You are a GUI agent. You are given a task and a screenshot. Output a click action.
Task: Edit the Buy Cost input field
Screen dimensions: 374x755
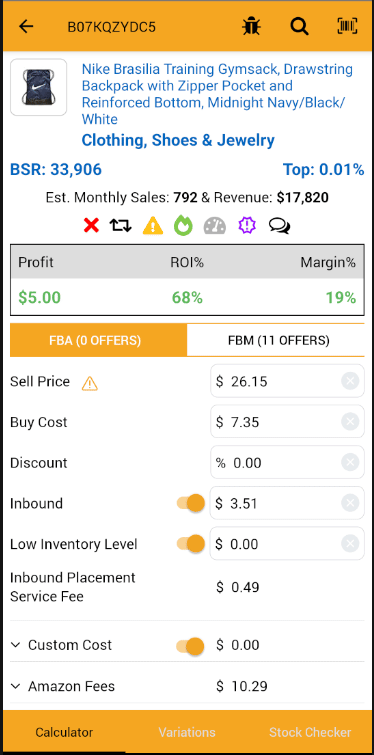[x=287, y=422]
